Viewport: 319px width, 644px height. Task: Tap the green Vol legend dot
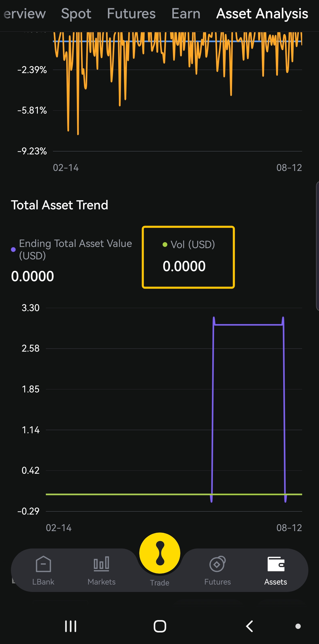tap(165, 245)
